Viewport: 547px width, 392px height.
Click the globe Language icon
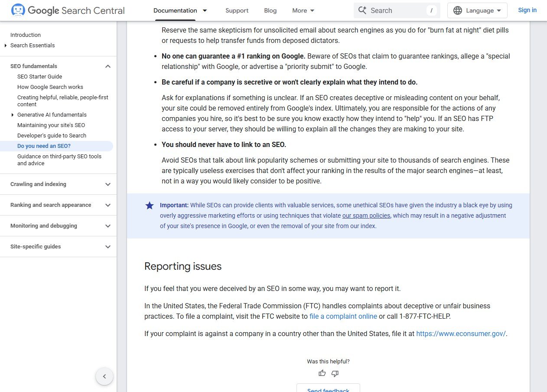click(458, 10)
